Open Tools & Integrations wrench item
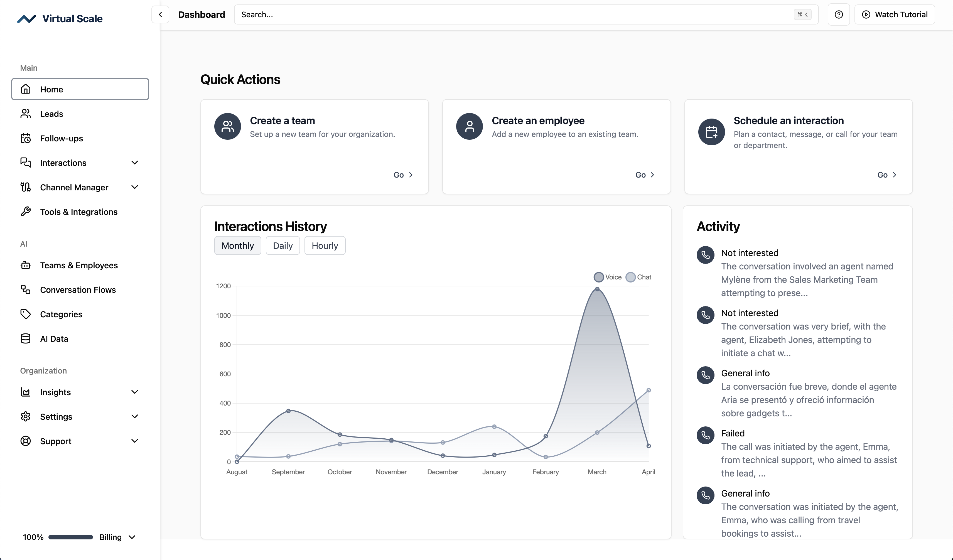 [79, 212]
